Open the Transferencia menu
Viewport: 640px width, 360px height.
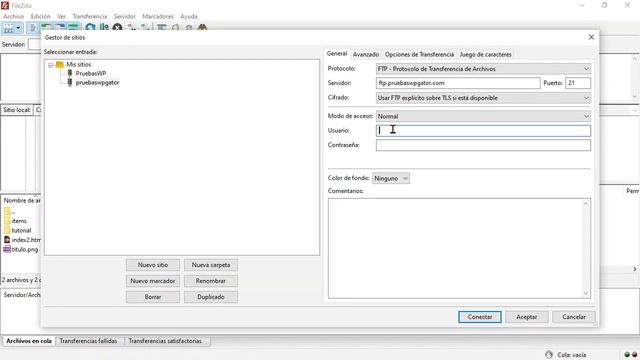click(x=89, y=16)
